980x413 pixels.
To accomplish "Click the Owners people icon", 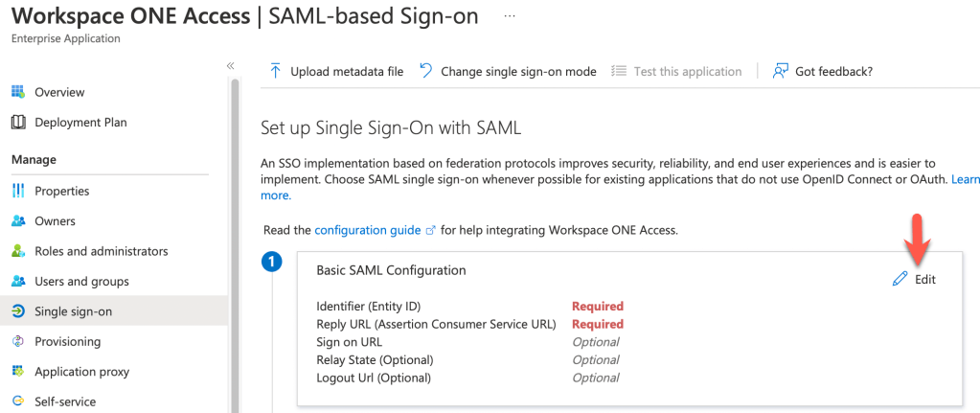I will [17, 221].
